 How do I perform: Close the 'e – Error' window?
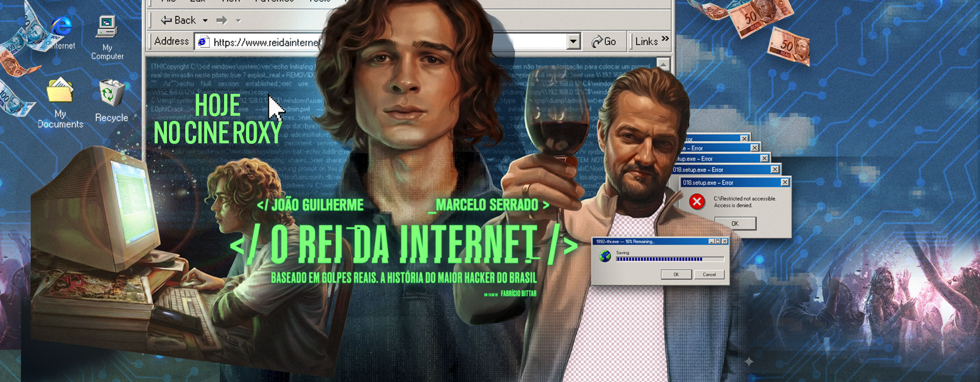[755, 148]
